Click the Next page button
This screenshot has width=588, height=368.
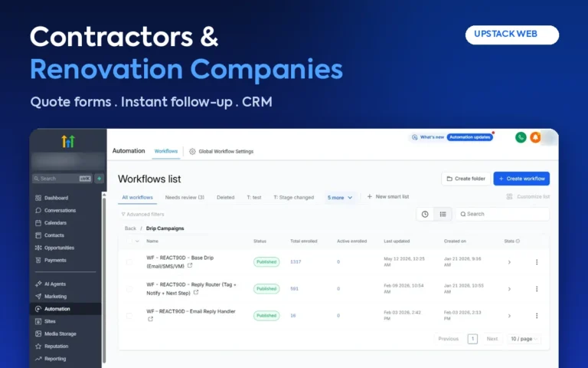tap(492, 339)
